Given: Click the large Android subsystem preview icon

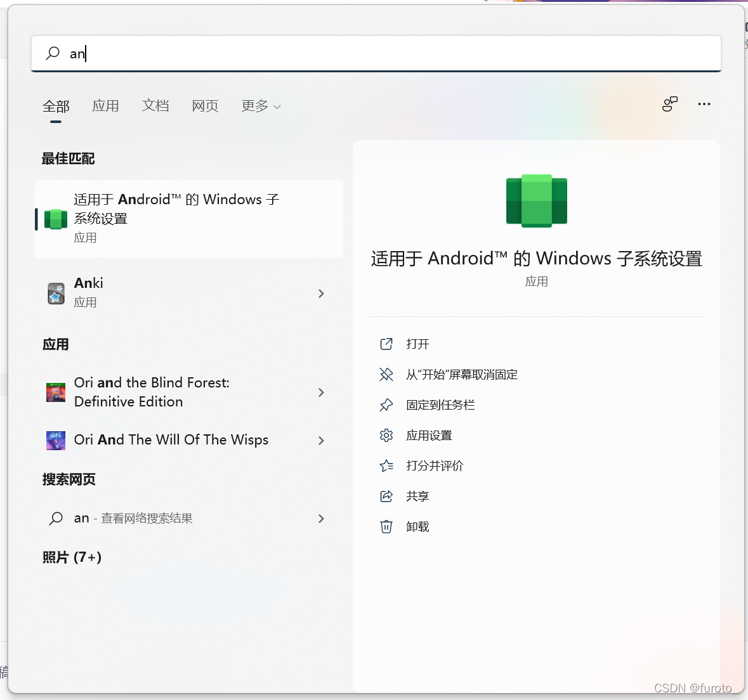Looking at the screenshot, I should point(537,201).
